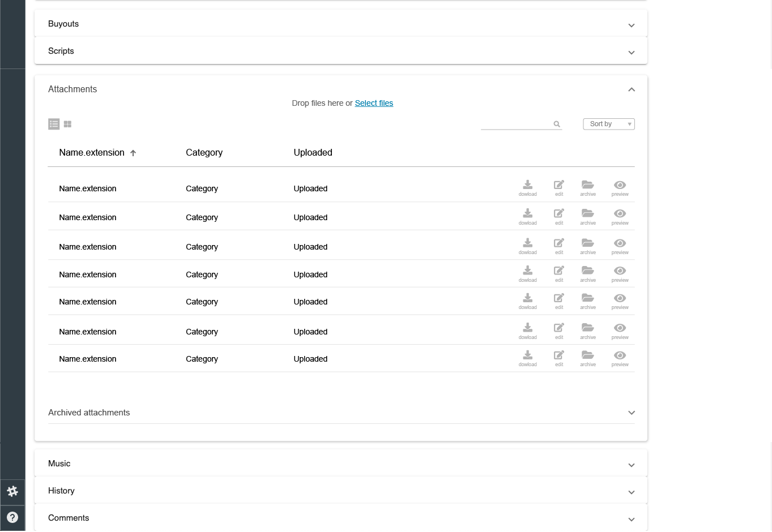Collapse the Attachments panel
772x532 pixels.
pos(631,89)
